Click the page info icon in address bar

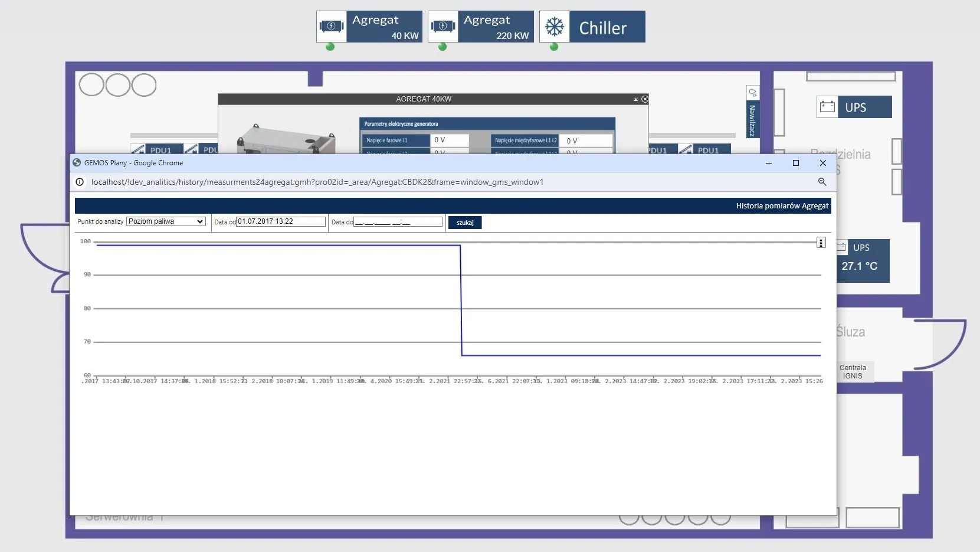[x=80, y=182]
